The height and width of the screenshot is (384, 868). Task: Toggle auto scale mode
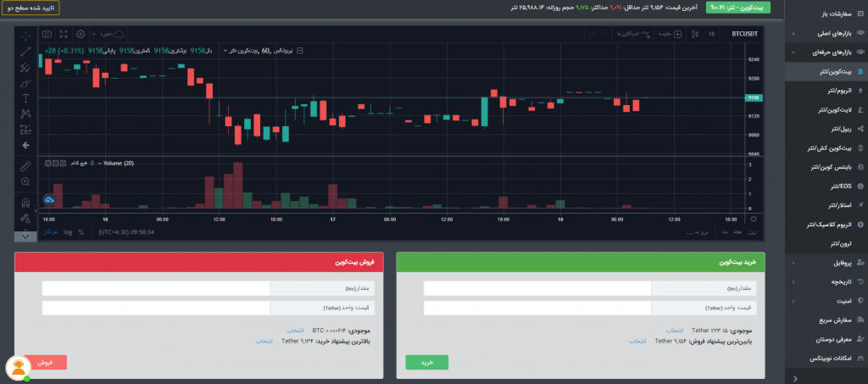click(51, 232)
